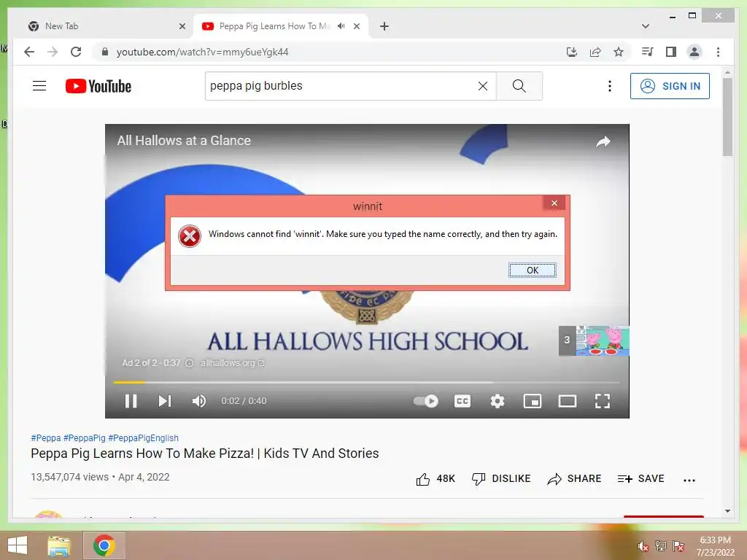Reload the YouTube page
Screen dimensions: 747x560
(76, 52)
